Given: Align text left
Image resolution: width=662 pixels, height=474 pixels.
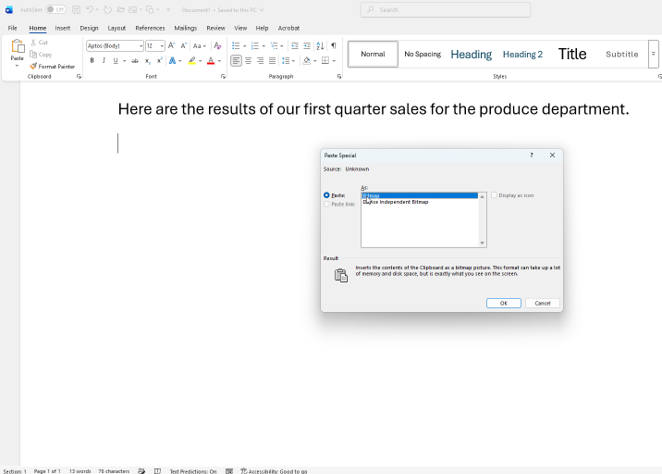Looking at the screenshot, I should 236,61.
